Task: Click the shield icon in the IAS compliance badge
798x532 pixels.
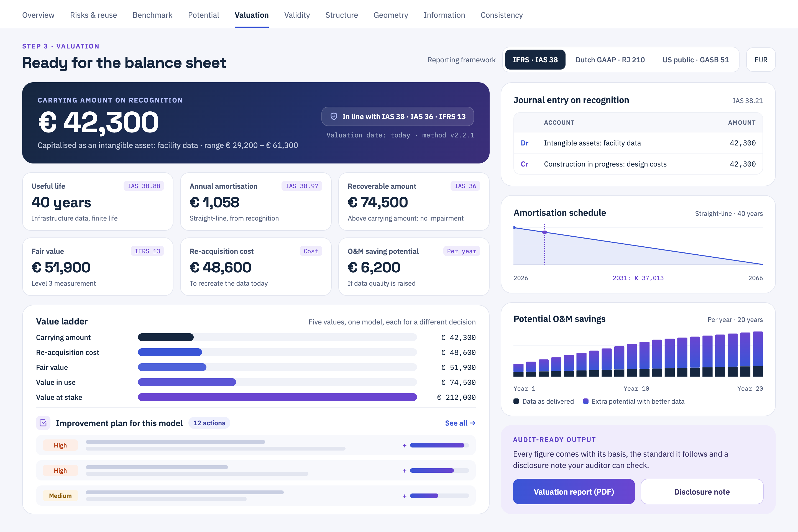Action: click(334, 116)
